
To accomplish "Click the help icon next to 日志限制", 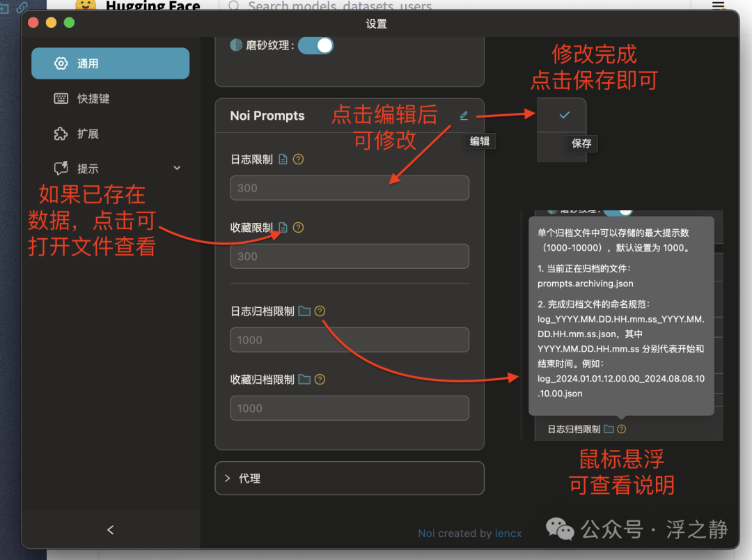I will pos(298,160).
